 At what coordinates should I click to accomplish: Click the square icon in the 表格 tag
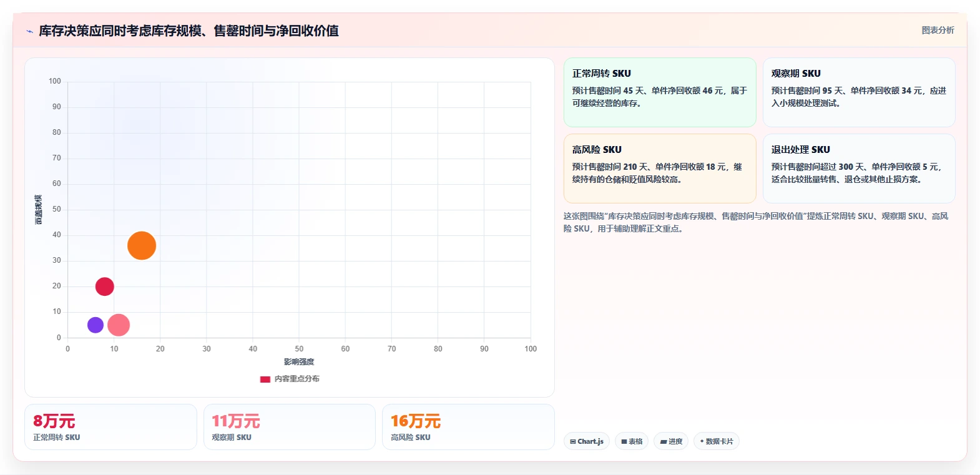point(624,442)
